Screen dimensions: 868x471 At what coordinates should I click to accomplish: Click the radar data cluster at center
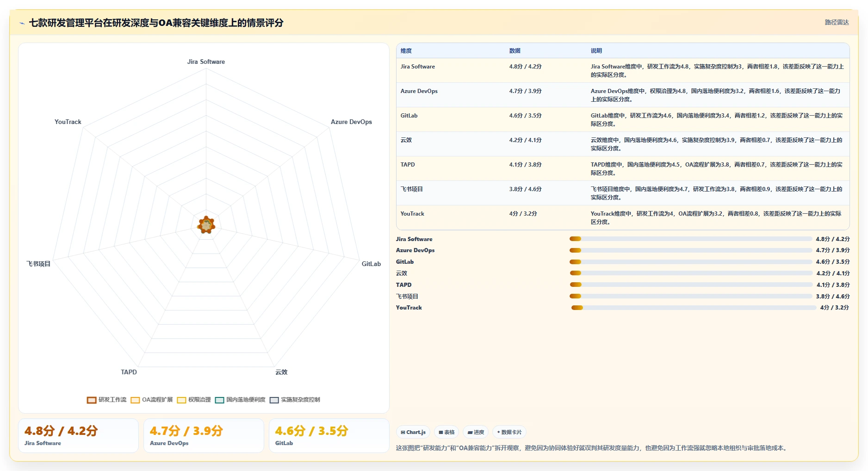[x=206, y=225]
